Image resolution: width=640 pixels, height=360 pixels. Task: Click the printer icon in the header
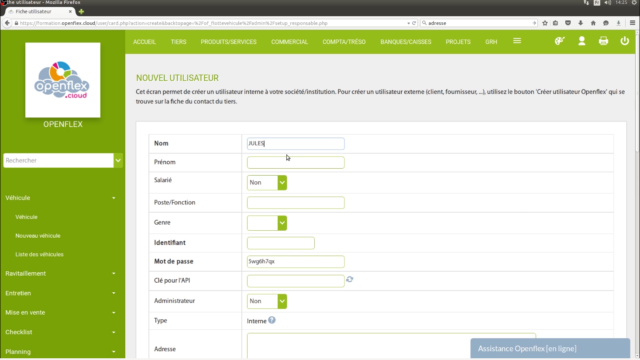[x=603, y=41]
